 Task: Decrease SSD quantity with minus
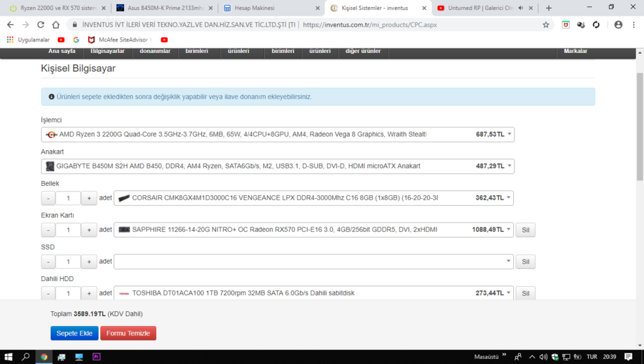pos(48,262)
